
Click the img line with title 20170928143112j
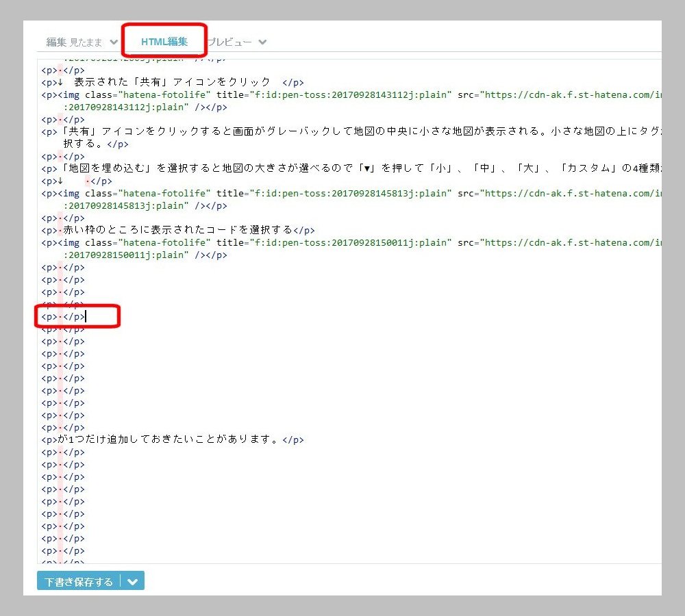(x=351, y=94)
